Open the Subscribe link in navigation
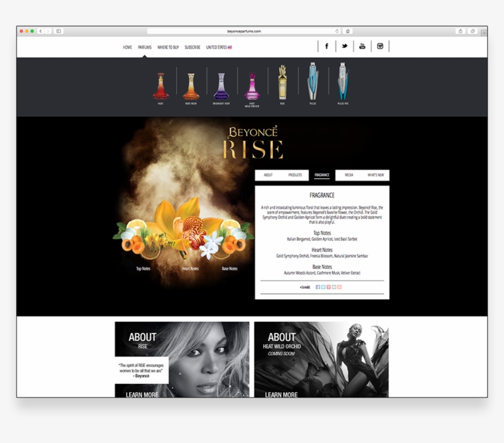 (x=192, y=47)
